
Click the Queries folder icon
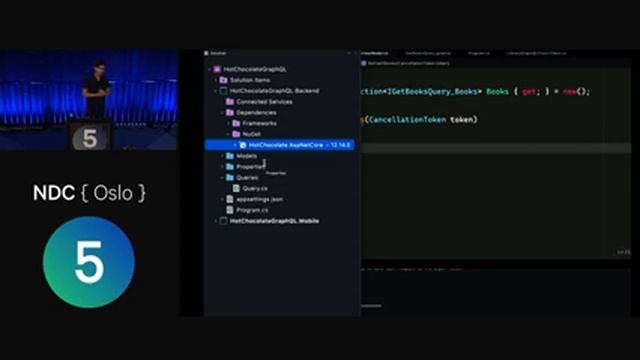point(230,177)
